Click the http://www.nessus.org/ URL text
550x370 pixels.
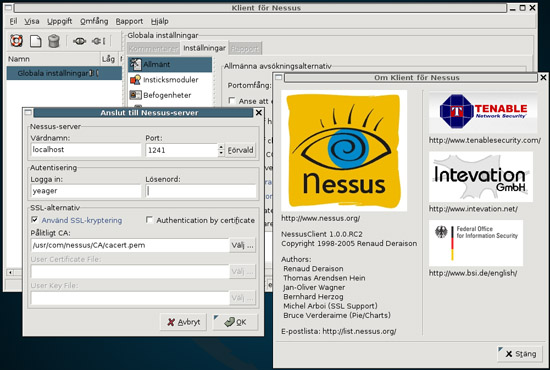pyautogui.click(x=321, y=218)
